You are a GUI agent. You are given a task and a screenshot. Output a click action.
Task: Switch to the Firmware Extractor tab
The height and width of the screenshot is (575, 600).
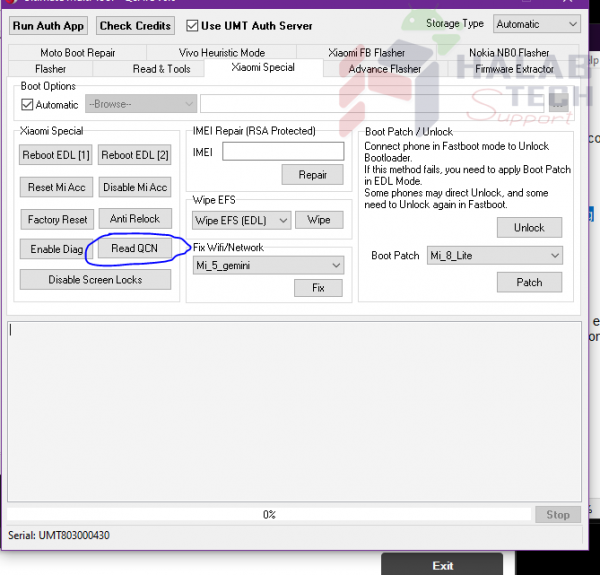[x=514, y=69]
